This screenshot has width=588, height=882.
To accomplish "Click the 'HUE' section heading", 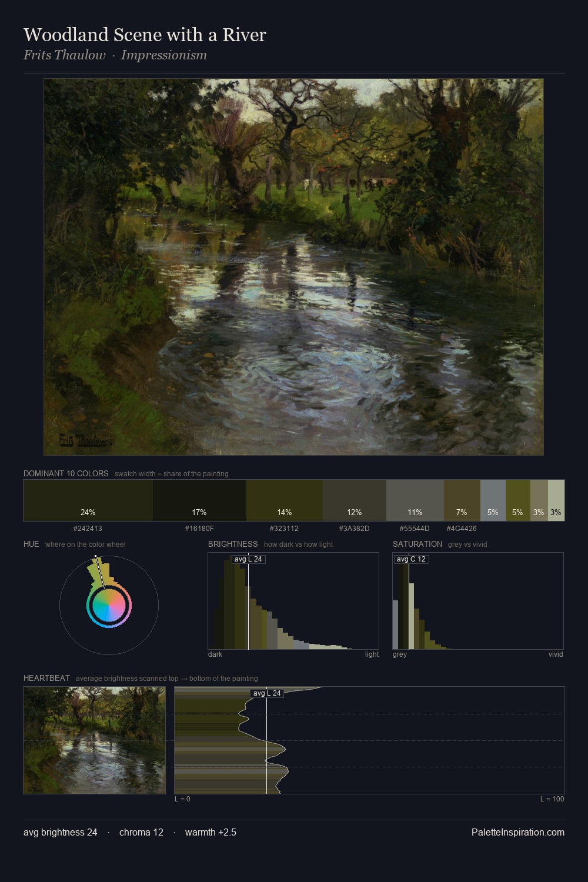I will click(x=31, y=544).
